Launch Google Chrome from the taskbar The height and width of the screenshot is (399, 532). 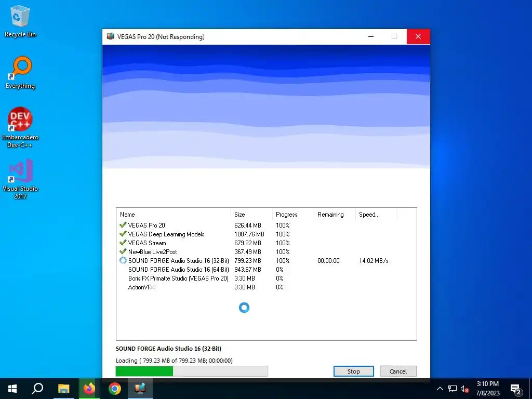click(115, 389)
